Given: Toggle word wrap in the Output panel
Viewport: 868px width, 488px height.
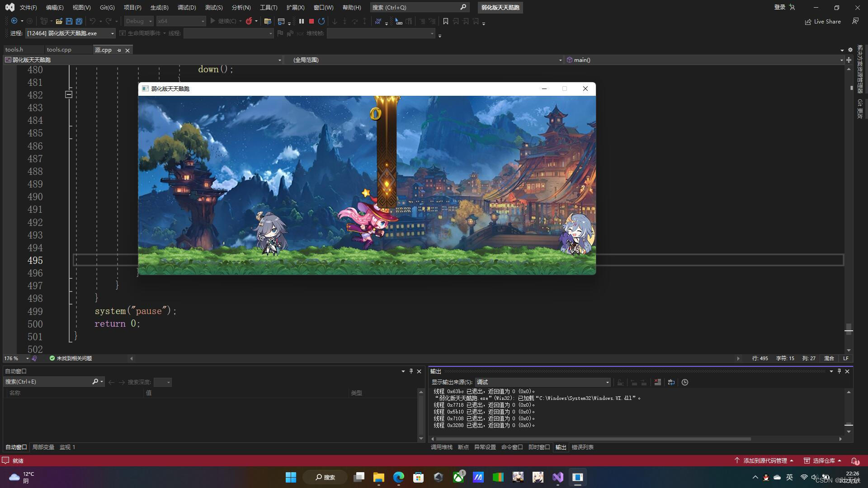Looking at the screenshot, I should (x=671, y=382).
